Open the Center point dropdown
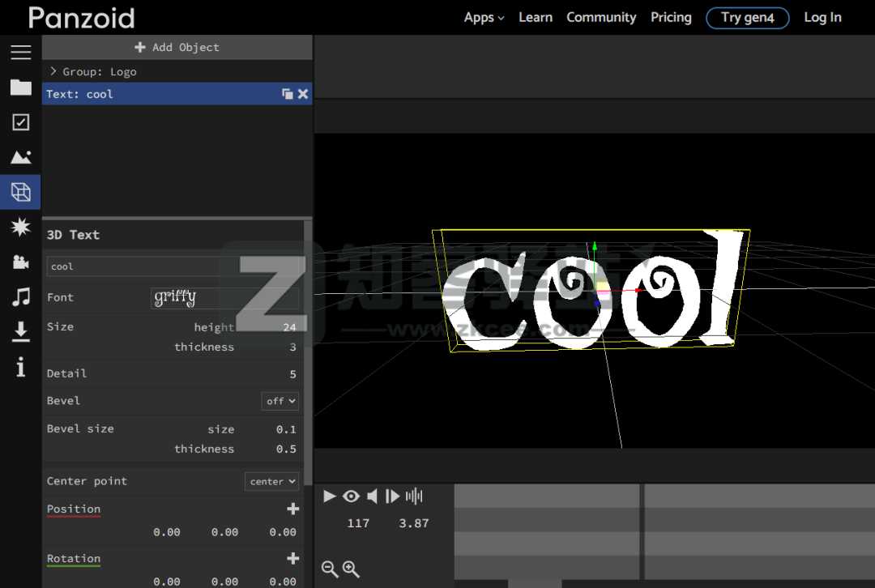Screen dimensions: 875x588 click(x=271, y=481)
